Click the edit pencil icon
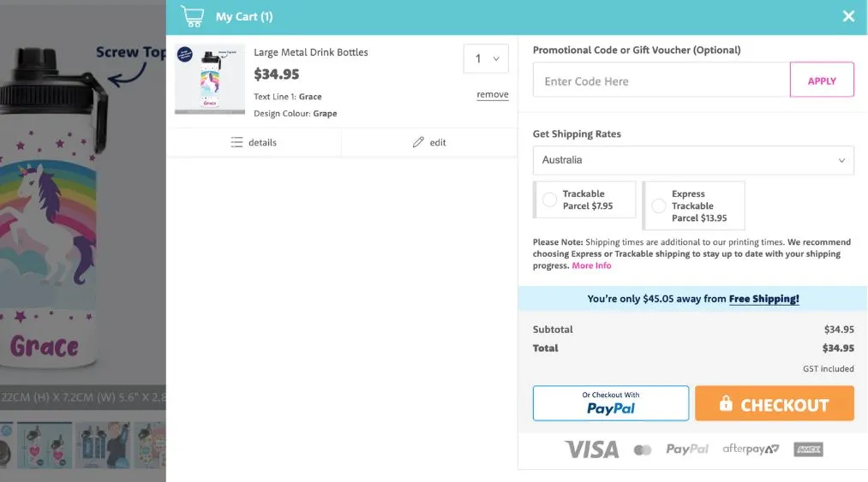The image size is (868, 482). [418, 142]
